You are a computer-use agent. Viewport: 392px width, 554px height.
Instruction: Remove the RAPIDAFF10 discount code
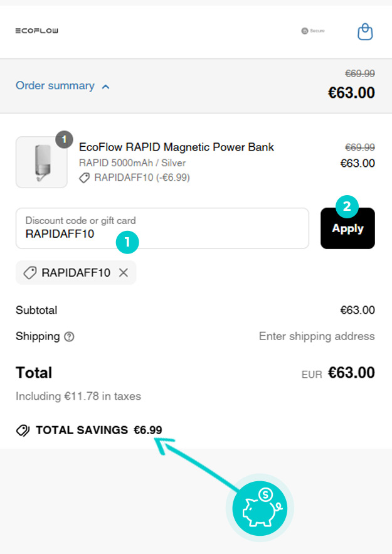[x=124, y=273]
